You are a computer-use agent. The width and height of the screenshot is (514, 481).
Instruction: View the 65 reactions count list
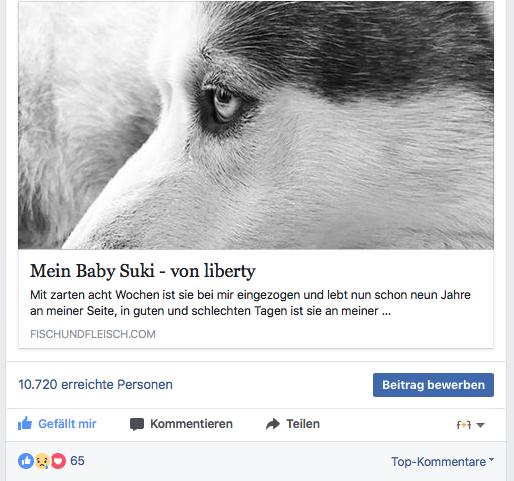[77, 461]
